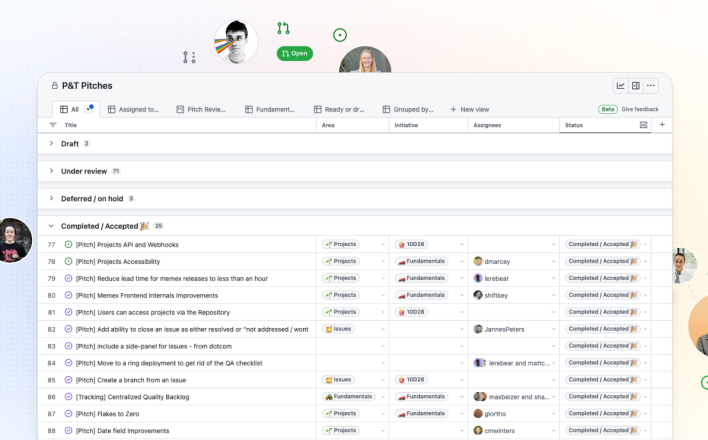Click the P&T Pitches project title
This screenshot has height=440, width=708.
tap(87, 86)
